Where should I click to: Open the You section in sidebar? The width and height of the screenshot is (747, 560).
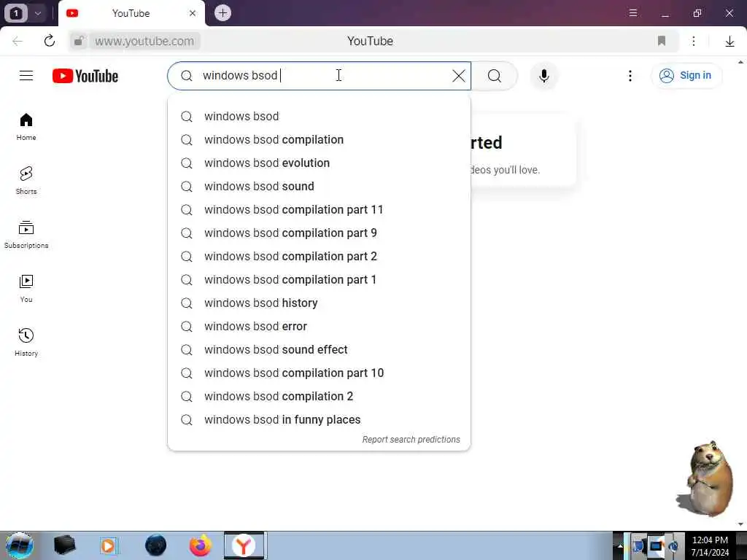click(x=26, y=289)
